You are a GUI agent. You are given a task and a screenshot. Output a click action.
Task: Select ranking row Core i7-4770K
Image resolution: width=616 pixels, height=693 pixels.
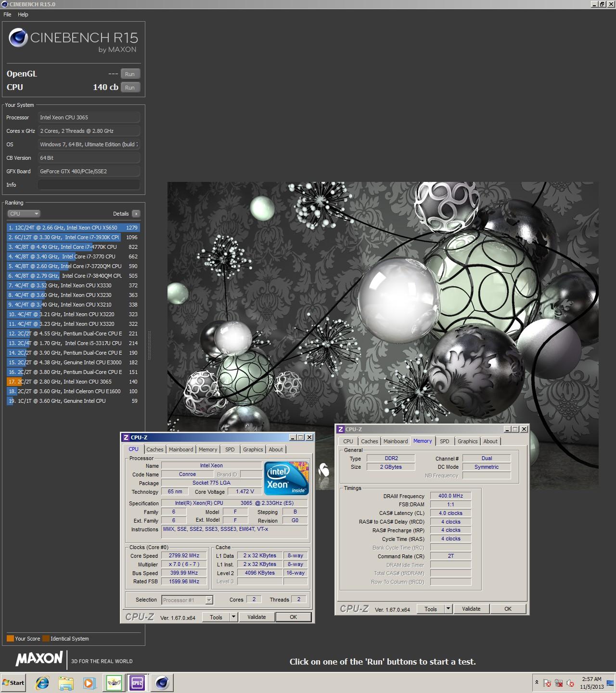(x=73, y=247)
